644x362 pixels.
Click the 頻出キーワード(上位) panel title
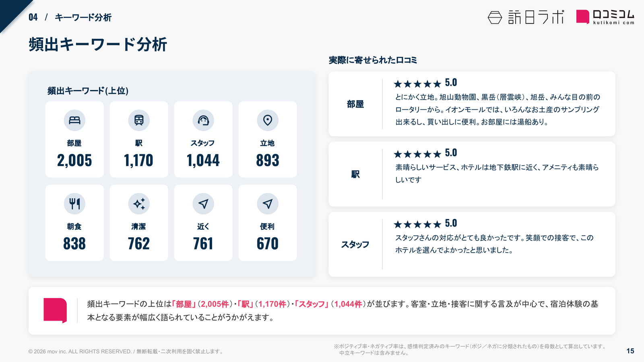(x=88, y=91)
